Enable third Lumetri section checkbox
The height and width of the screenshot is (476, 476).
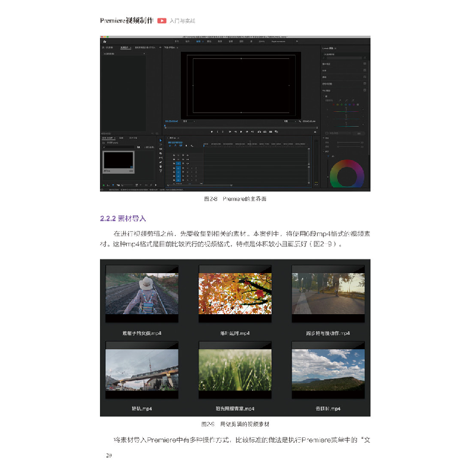click(365, 77)
